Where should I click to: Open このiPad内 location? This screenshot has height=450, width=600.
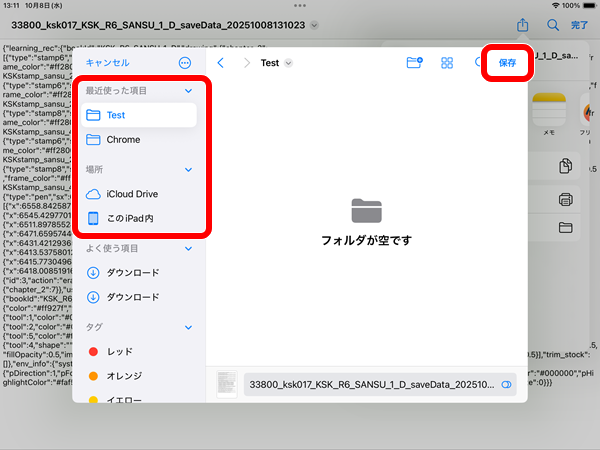pos(139,218)
